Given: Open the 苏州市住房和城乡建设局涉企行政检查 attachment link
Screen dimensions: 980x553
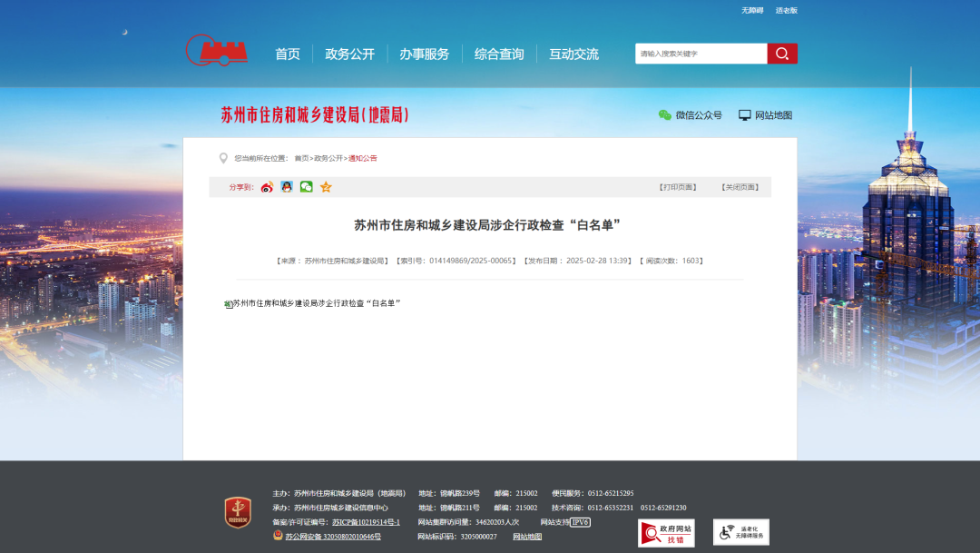Looking at the screenshot, I should click(316, 303).
